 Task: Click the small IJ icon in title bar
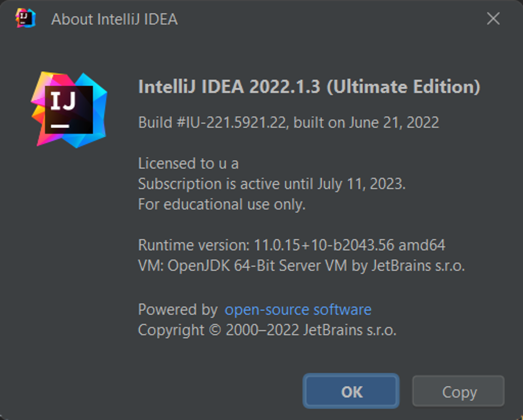click(x=25, y=18)
